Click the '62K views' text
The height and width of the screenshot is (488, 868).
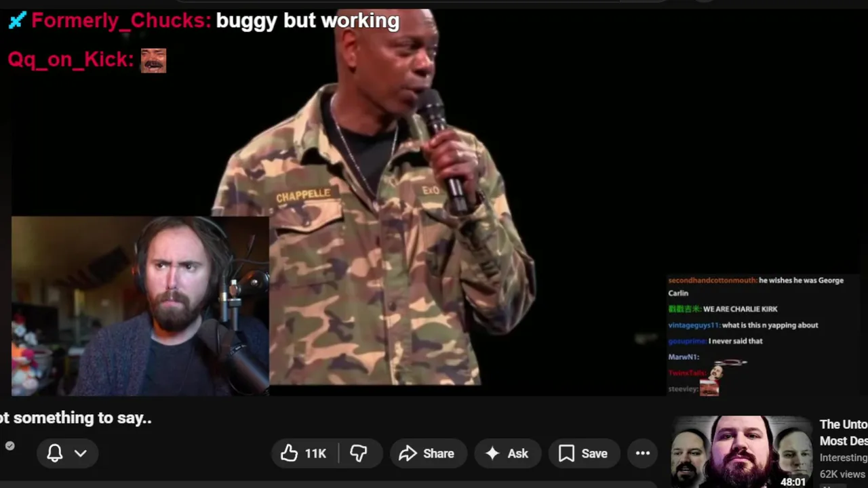843,474
